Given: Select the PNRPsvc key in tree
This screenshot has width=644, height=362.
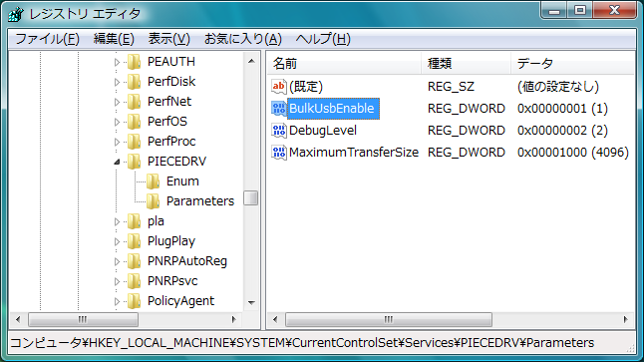Looking at the screenshot, I should (x=172, y=281).
